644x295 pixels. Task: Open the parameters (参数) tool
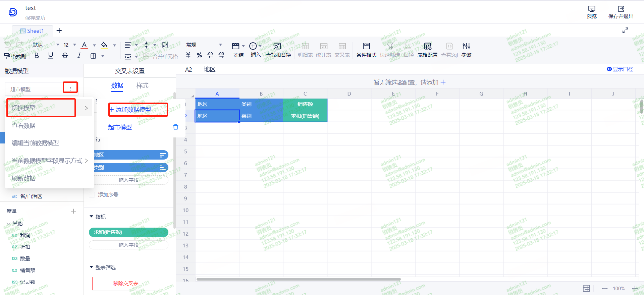(x=466, y=50)
